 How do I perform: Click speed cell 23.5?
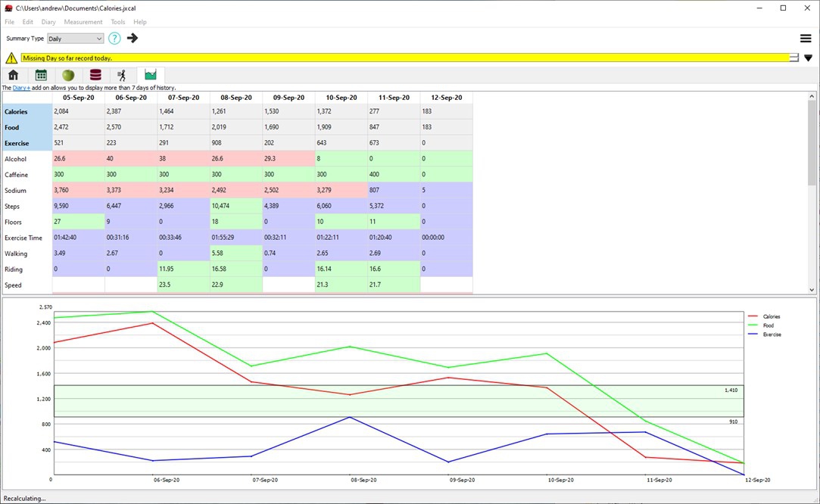point(183,285)
